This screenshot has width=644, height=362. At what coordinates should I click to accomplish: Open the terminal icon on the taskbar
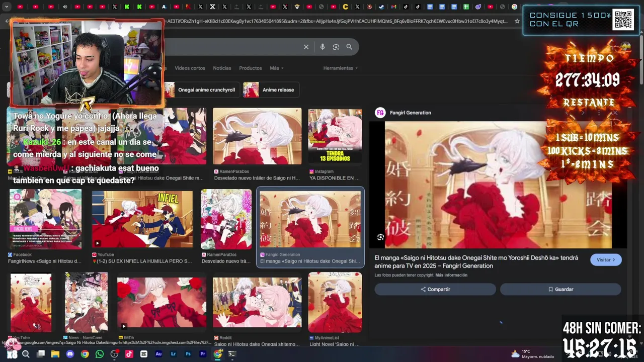[x=232, y=354]
